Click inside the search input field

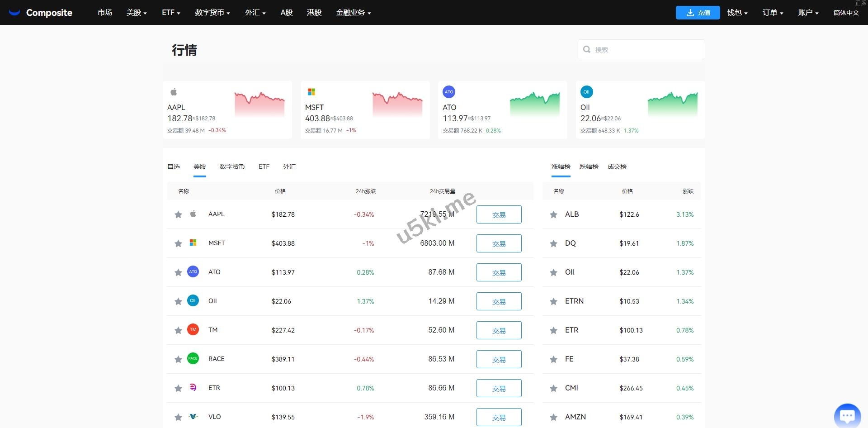[x=642, y=49]
